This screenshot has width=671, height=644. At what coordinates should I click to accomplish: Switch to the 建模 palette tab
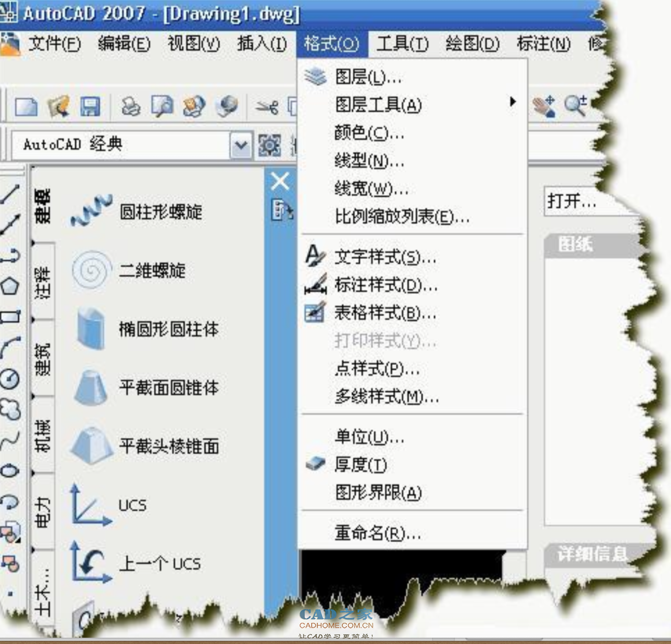[x=43, y=206]
